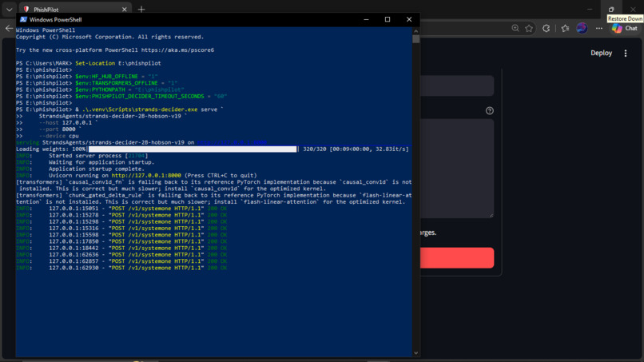Screen dimensions: 644x362
Task: Click 'Application startup complete.' log line
Action: (x=80, y=169)
